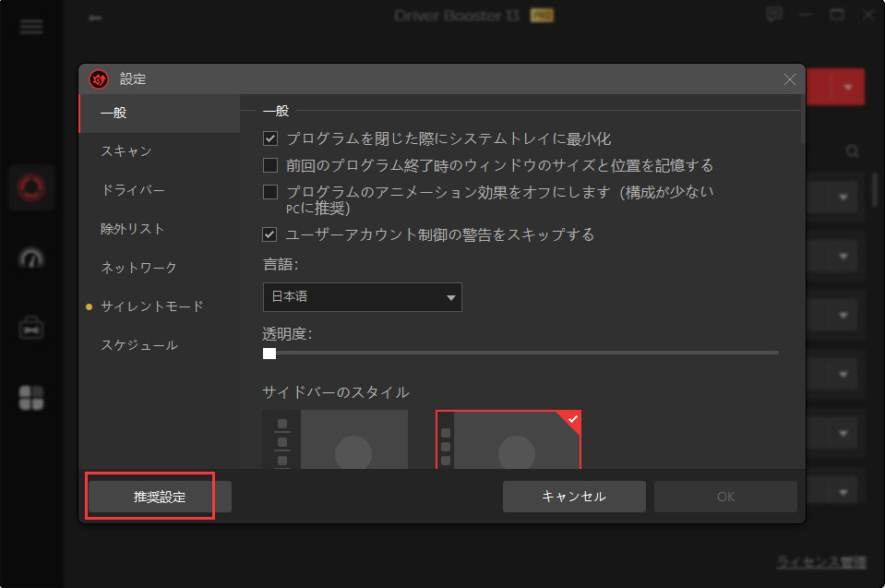This screenshot has width=885, height=588.
Task: Close the 設定 dialog with the X
Action: tap(790, 79)
